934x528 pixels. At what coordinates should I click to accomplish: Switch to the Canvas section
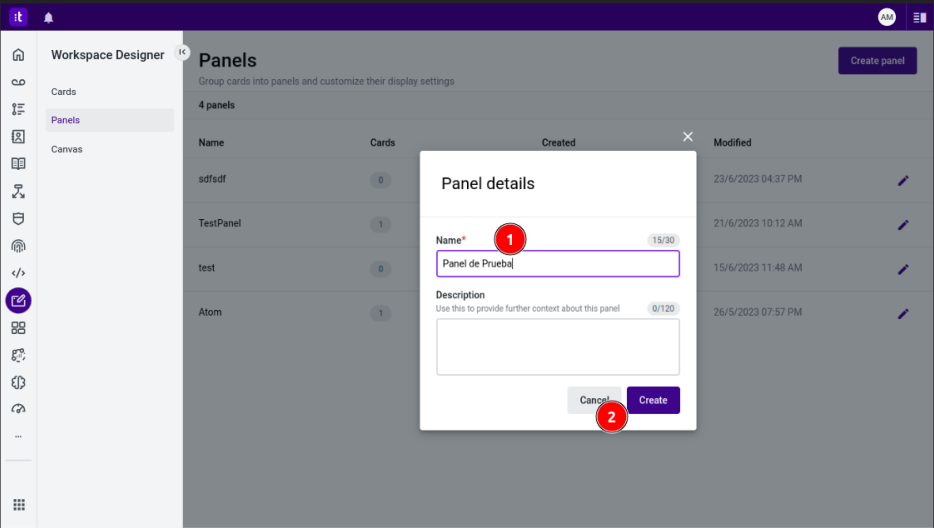(67, 149)
